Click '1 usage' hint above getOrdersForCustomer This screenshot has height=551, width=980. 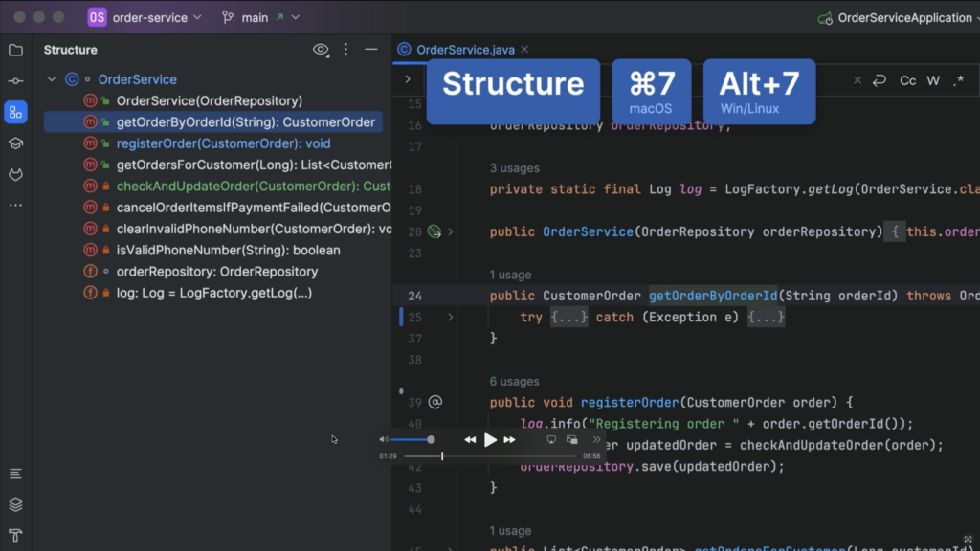tap(510, 530)
